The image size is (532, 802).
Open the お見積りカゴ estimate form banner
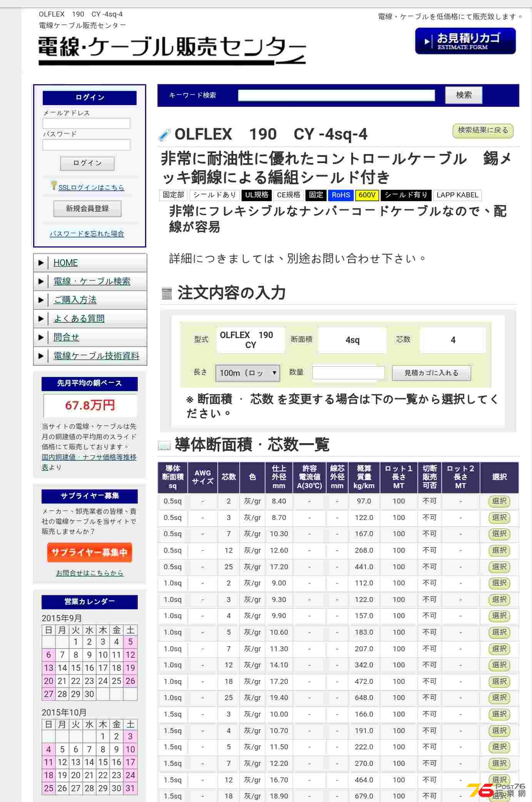[x=465, y=41]
